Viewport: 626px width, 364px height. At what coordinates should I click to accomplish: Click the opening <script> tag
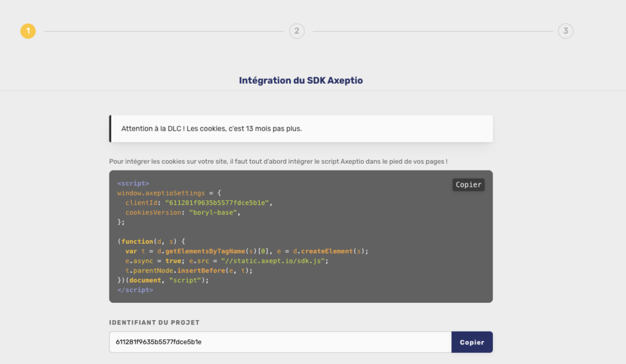point(133,183)
